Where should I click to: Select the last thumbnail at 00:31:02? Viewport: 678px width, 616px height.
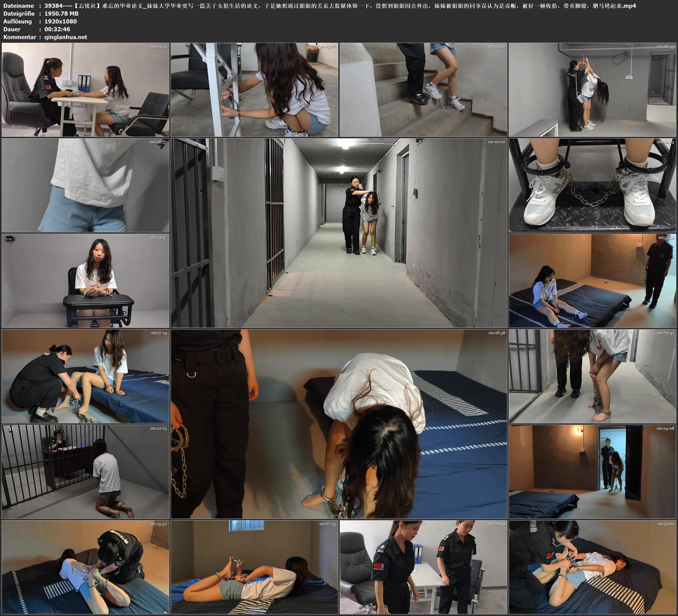[x=592, y=567]
